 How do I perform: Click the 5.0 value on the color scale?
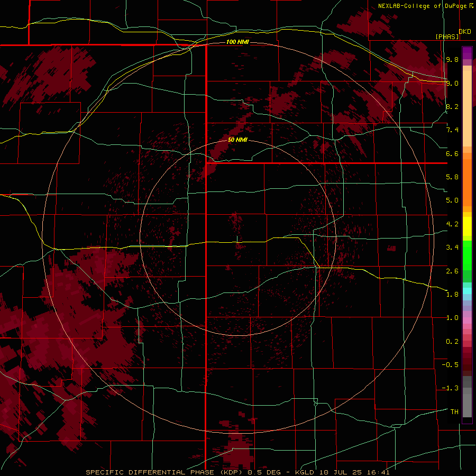(x=452, y=200)
